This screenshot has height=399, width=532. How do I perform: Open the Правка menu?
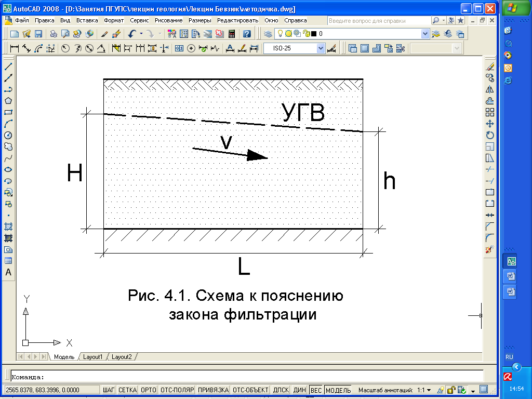click(x=45, y=20)
